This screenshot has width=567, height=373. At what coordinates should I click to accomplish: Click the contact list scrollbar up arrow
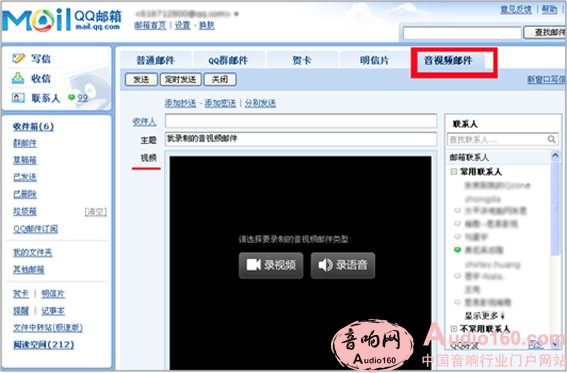555,156
